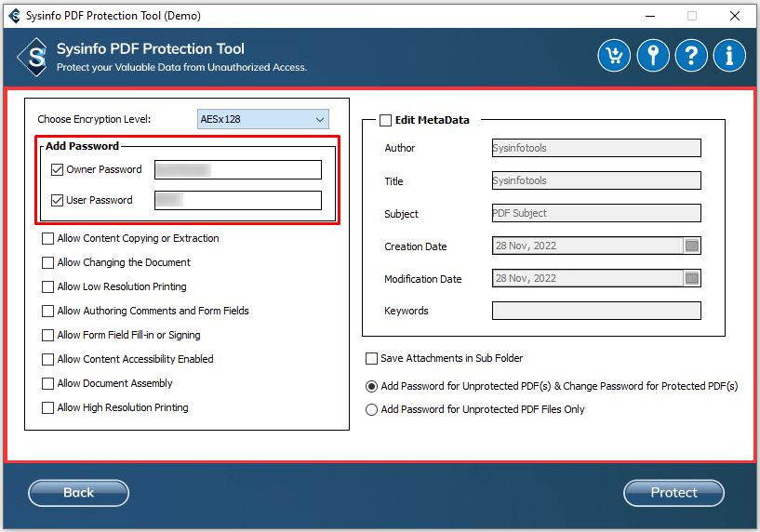Enable Allow High Resolution Printing
The width and height of the screenshot is (760, 532).
pyautogui.click(x=48, y=408)
